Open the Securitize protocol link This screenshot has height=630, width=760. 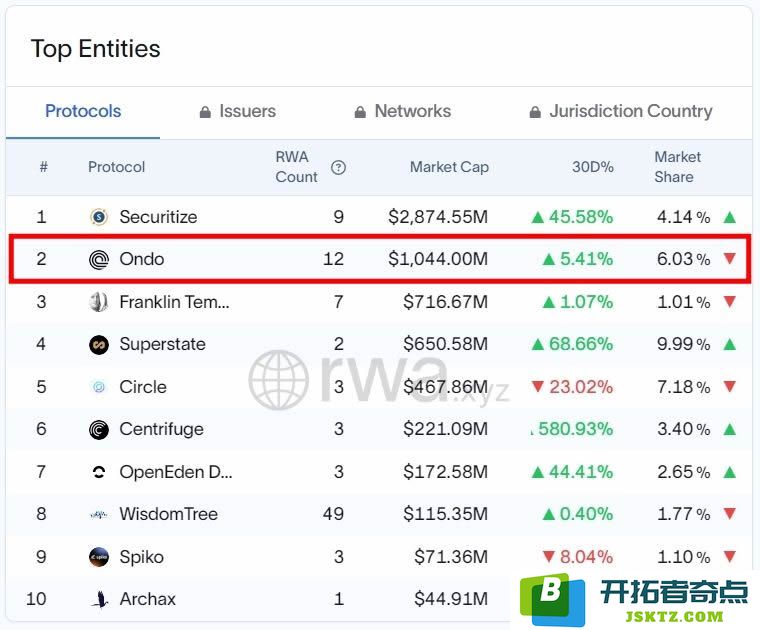pyautogui.click(x=158, y=217)
